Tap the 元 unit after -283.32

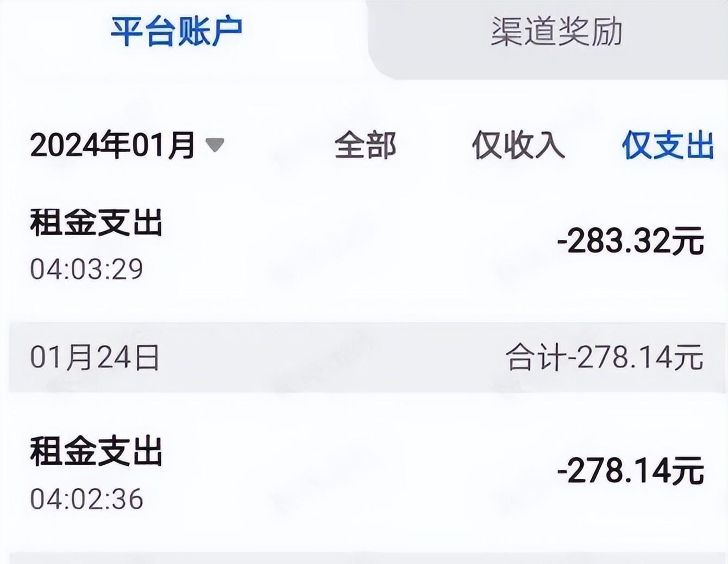pos(688,242)
